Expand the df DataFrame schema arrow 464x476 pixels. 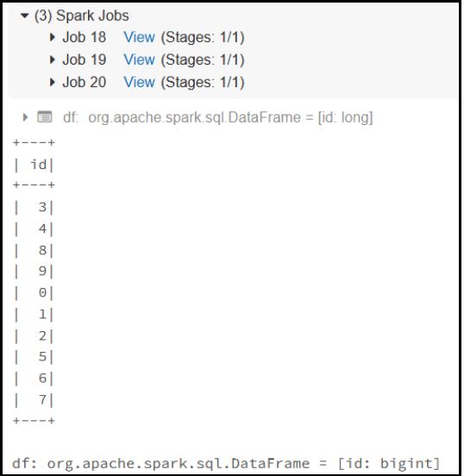(x=26, y=117)
